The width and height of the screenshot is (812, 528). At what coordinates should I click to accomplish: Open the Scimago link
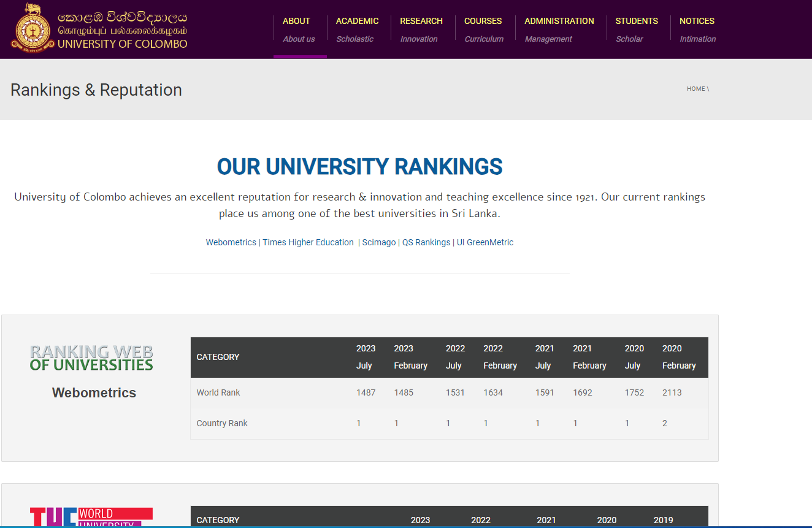[x=379, y=242]
